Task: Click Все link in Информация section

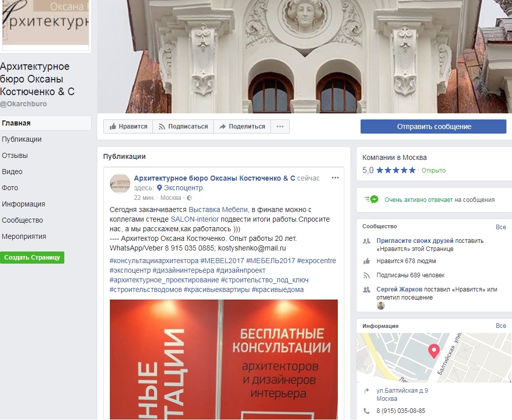Action: [501, 326]
